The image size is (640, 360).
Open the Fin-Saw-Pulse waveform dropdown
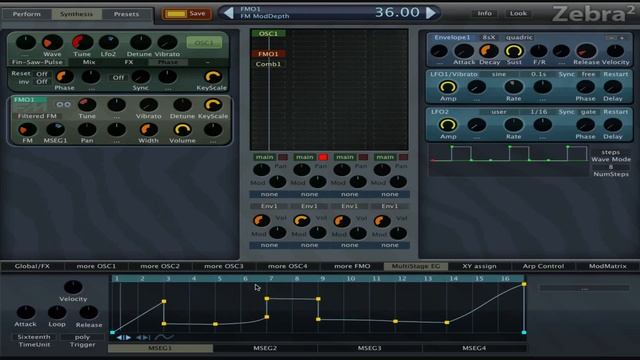[x=37, y=62]
